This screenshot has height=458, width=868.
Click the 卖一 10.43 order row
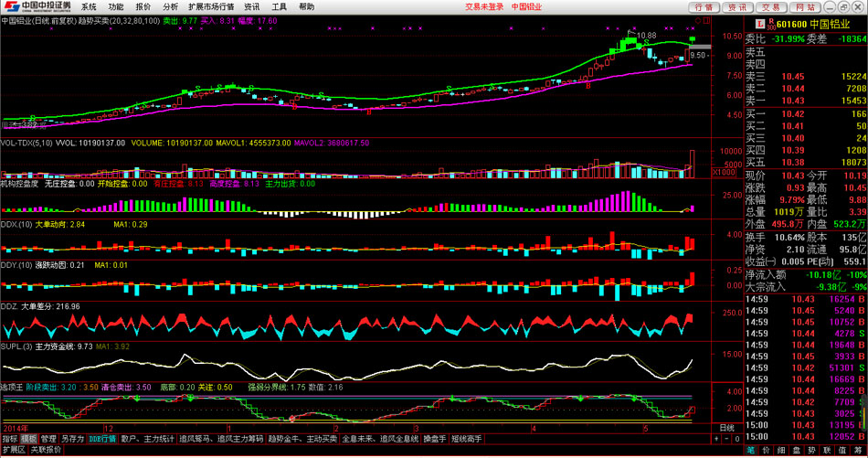tap(806, 101)
